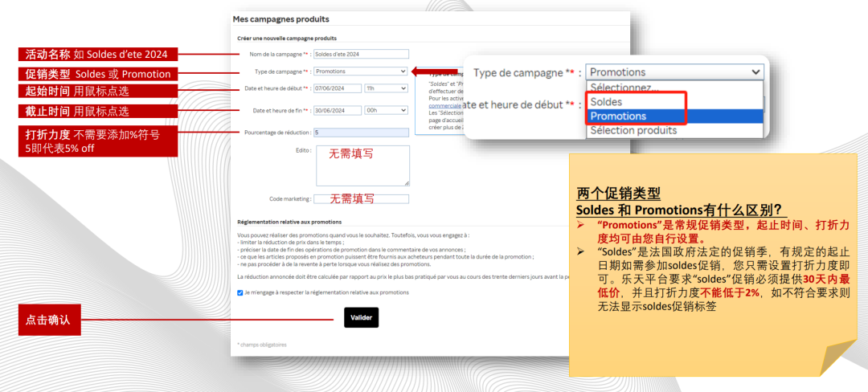Click Réglementation relative aux promotions heading
The width and height of the screenshot is (868, 392).
[x=289, y=222]
